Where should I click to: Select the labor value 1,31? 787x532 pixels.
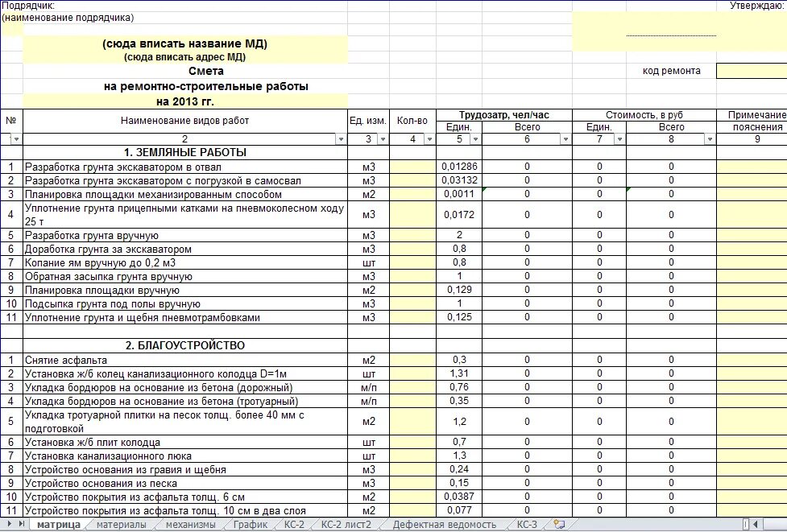(x=459, y=373)
